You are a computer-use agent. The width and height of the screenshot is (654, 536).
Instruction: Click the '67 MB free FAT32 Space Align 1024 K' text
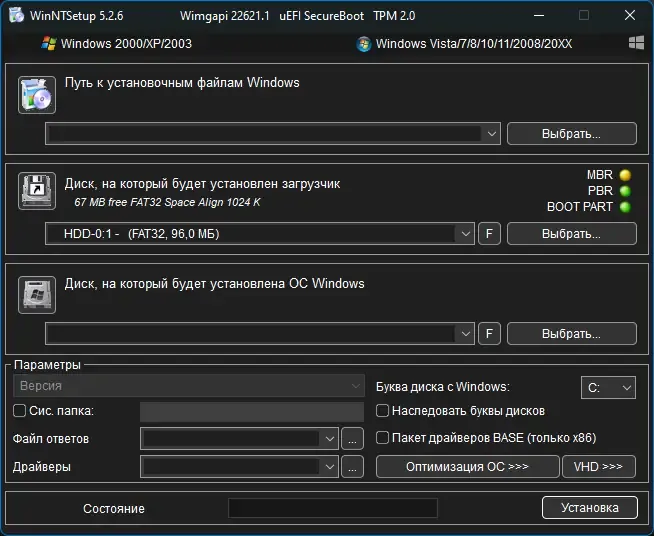[167, 202]
